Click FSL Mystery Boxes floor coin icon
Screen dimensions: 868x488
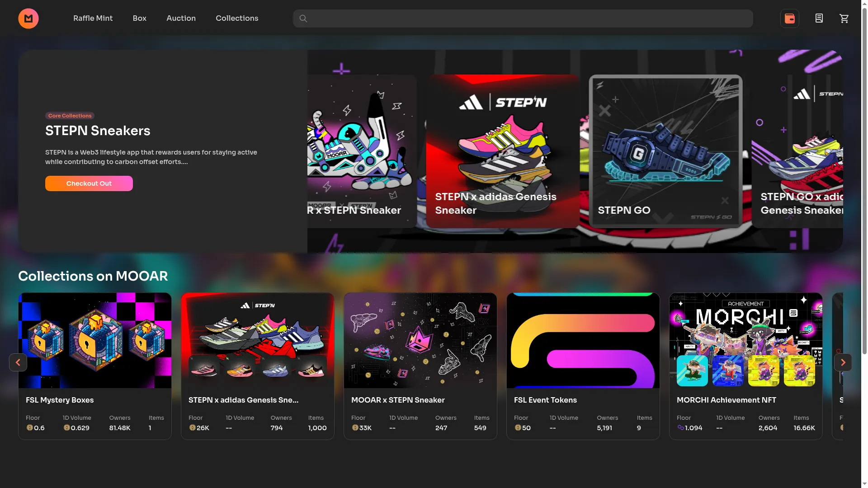30,427
